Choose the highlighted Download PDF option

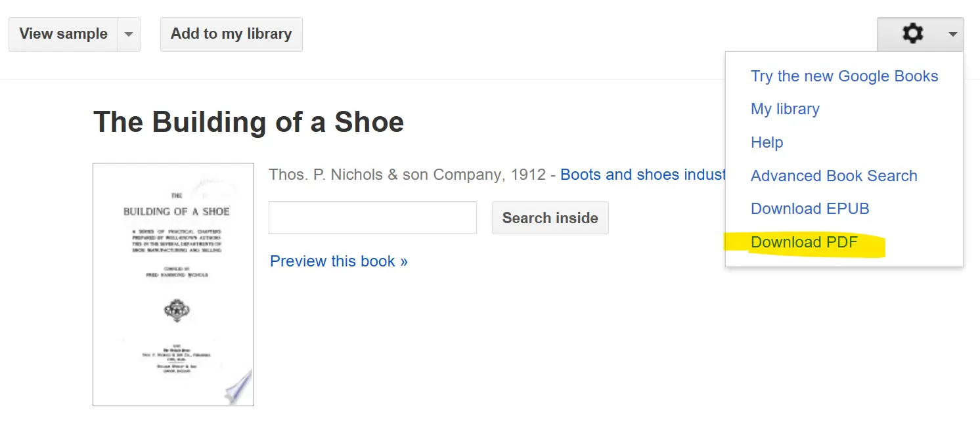804,242
